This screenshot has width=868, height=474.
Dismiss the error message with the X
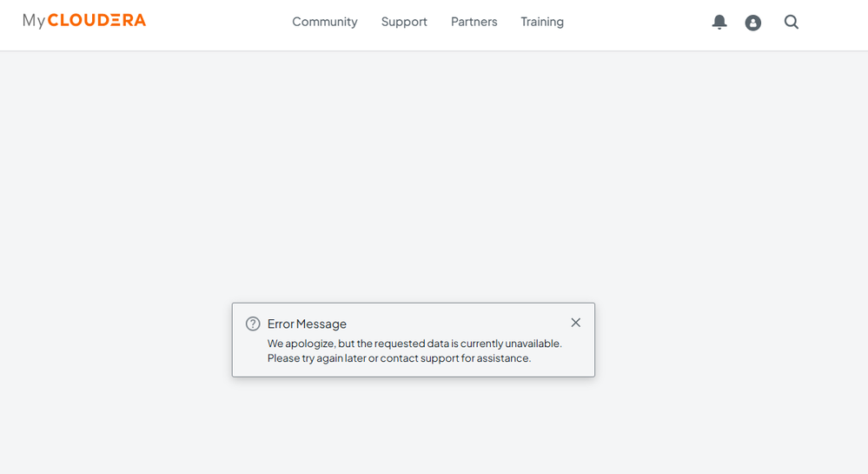(x=575, y=323)
